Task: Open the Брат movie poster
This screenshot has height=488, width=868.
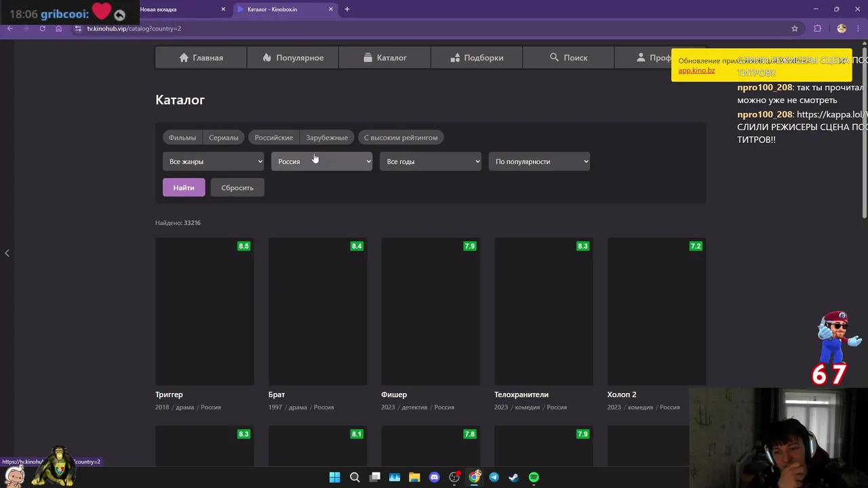Action: coord(318,311)
